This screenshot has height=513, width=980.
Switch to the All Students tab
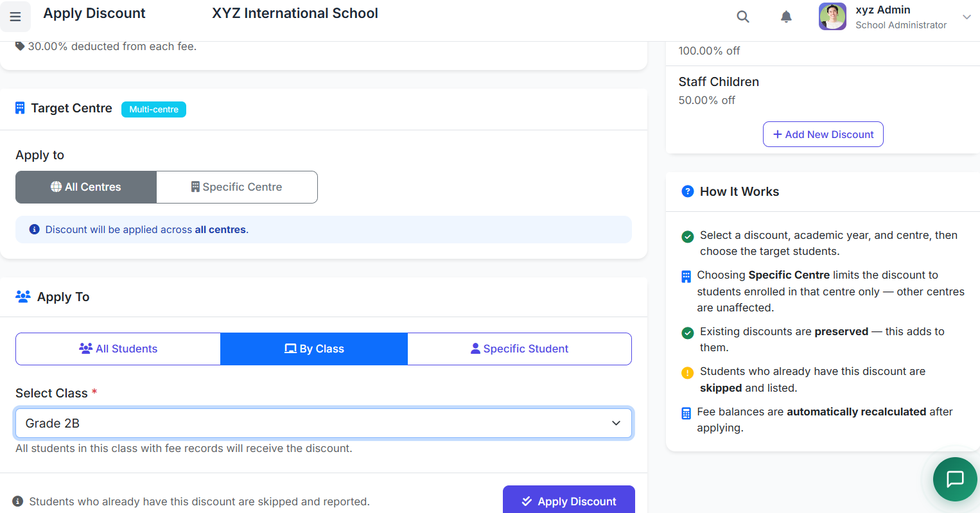(x=118, y=349)
